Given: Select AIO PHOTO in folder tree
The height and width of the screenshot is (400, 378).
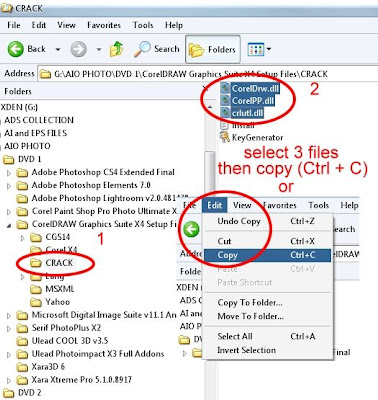Looking at the screenshot, I should tap(27, 146).
